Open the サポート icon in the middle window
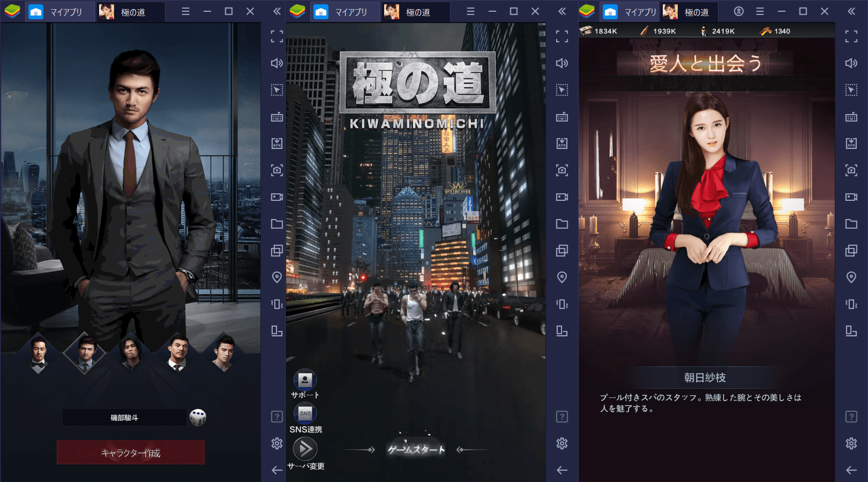Viewport: 868px width, 482px height. tap(305, 380)
